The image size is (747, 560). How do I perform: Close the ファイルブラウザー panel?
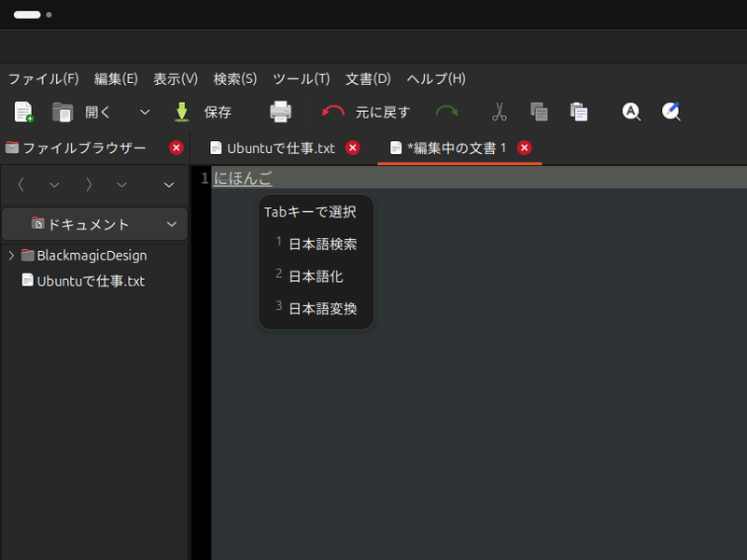(x=176, y=147)
